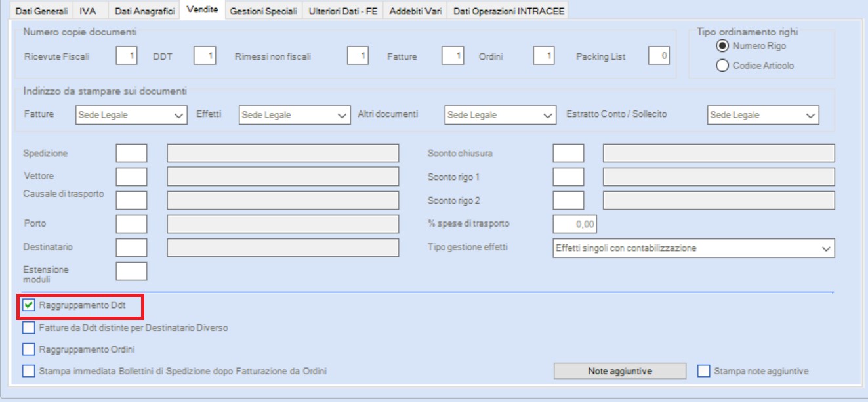The width and height of the screenshot is (868, 402).
Task: Go to Ulteriori Dati - FE tab
Action: [343, 11]
